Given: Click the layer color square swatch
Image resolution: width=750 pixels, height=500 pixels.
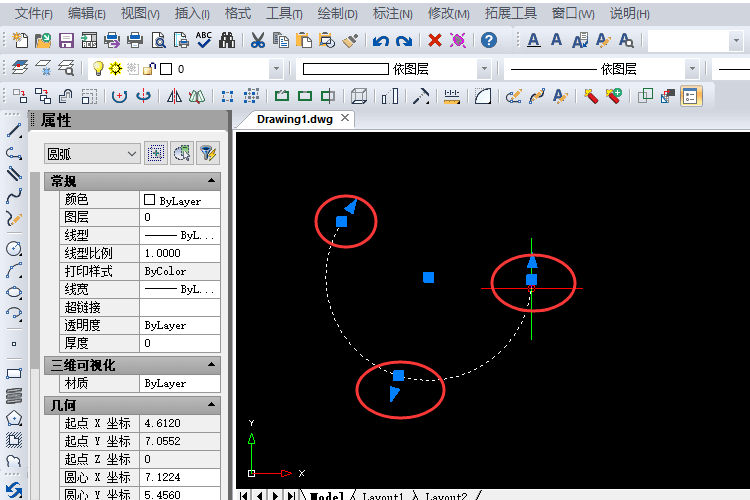Looking at the screenshot, I should (166, 69).
